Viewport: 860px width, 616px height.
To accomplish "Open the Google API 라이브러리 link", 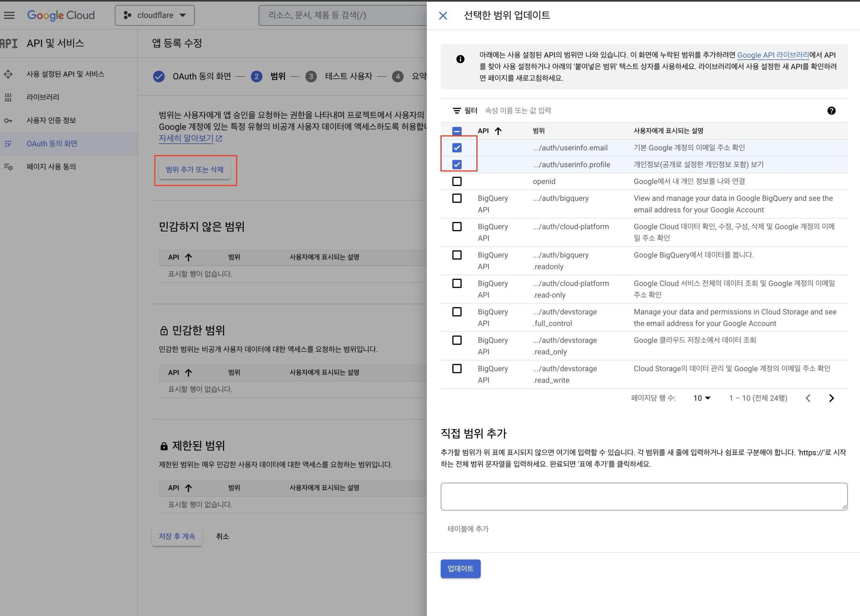I will point(773,55).
